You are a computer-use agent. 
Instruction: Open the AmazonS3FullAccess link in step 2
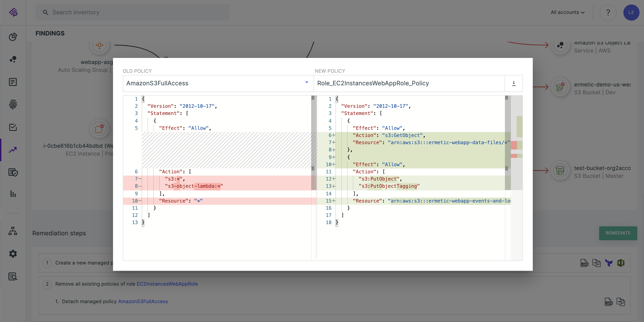click(143, 302)
